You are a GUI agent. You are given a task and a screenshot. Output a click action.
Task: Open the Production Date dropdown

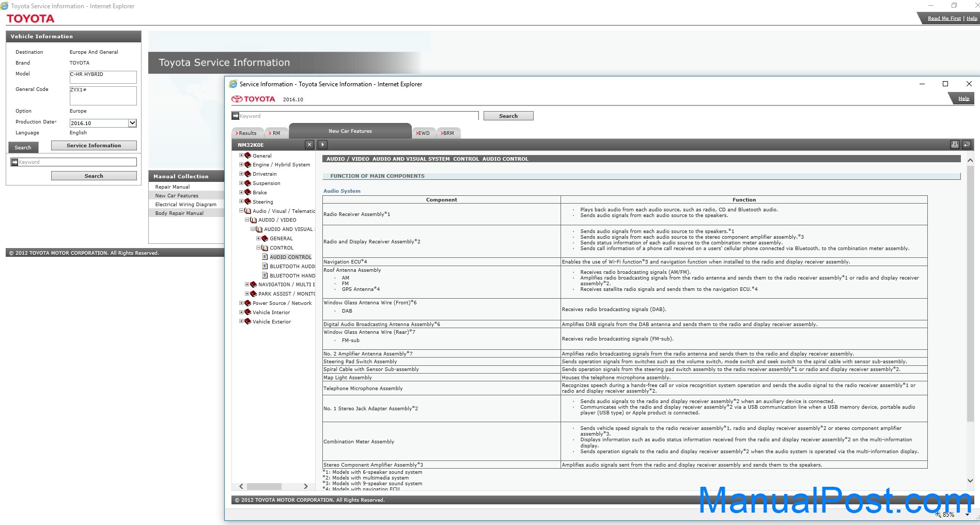132,123
